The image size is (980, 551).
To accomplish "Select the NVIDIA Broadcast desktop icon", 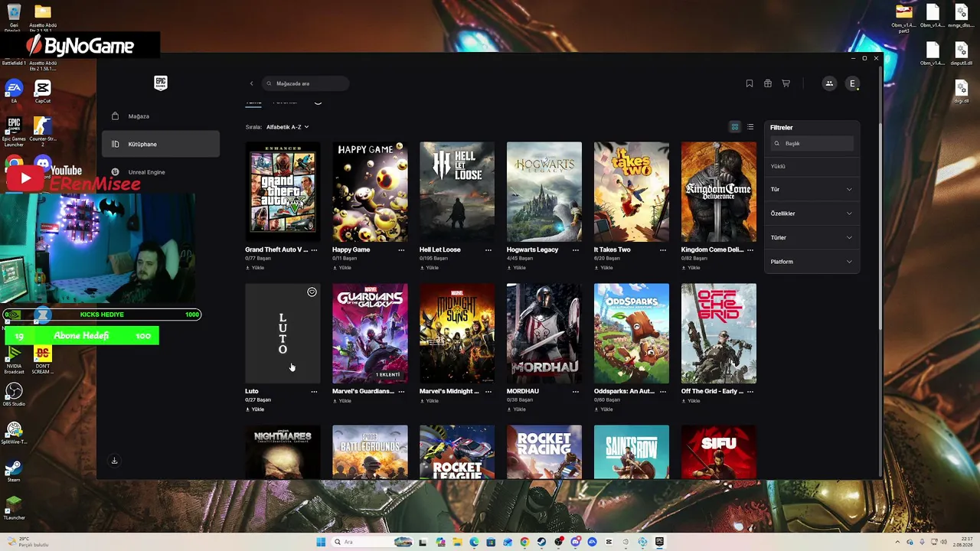I will click(x=14, y=358).
